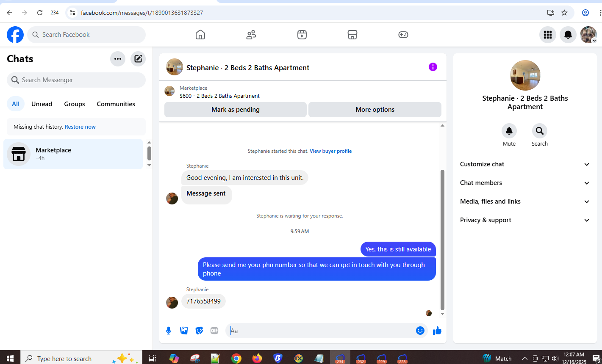Reload the page in the browser
The height and width of the screenshot is (364, 602).
pyautogui.click(x=40, y=13)
